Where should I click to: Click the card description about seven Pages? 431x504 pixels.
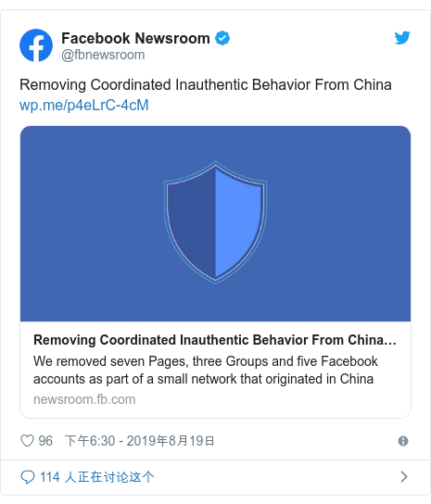click(x=206, y=371)
